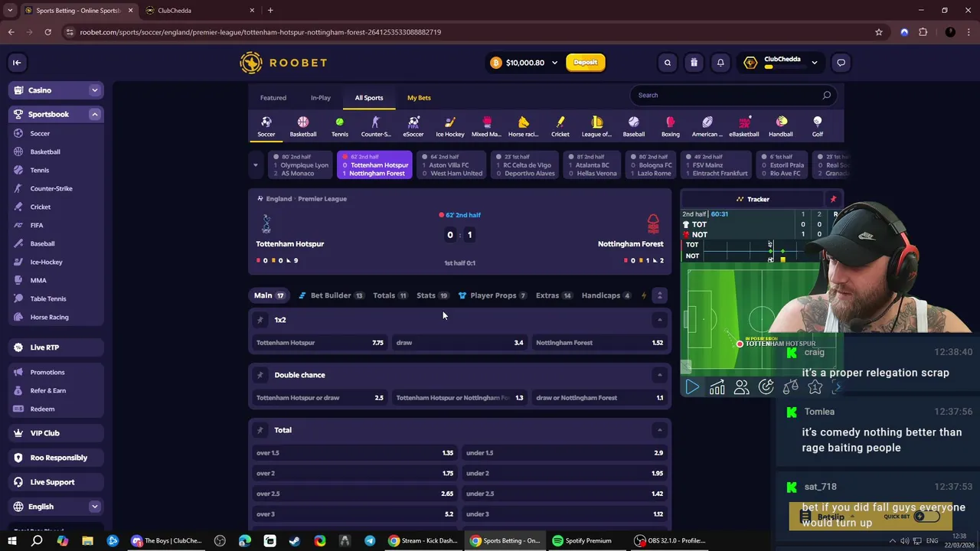980x551 pixels.
Task: Select the Mixed Martial Arts icon
Action: (486, 126)
